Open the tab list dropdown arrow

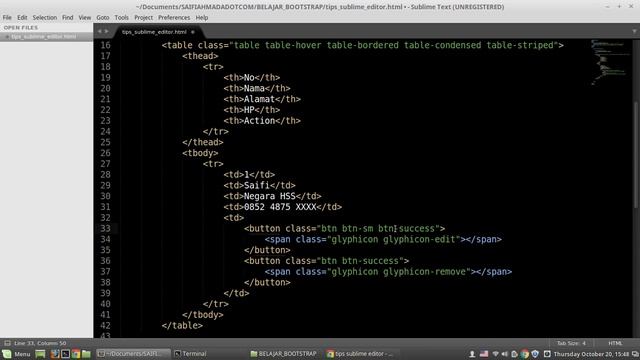click(634, 31)
